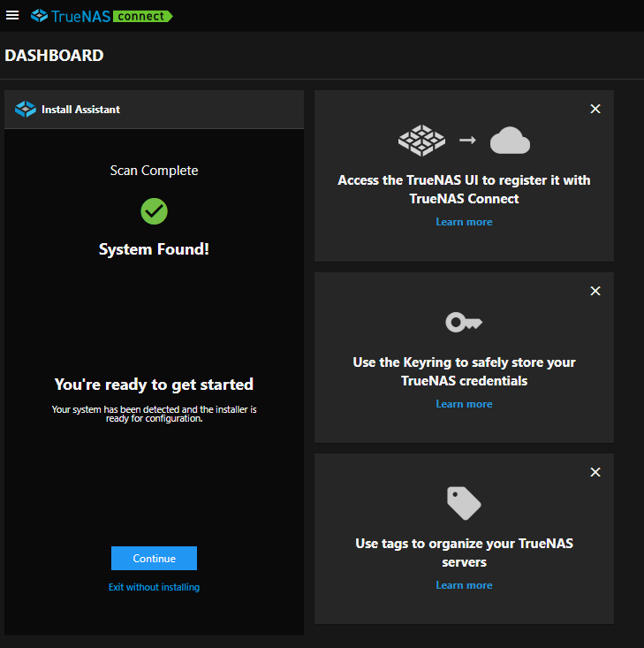
Task: Click 'Use the Keyring to safely store' heading
Action: click(464, 371)
